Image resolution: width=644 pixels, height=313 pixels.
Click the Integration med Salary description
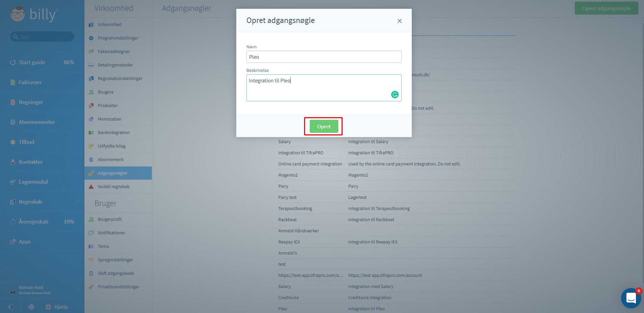[371, 286]
